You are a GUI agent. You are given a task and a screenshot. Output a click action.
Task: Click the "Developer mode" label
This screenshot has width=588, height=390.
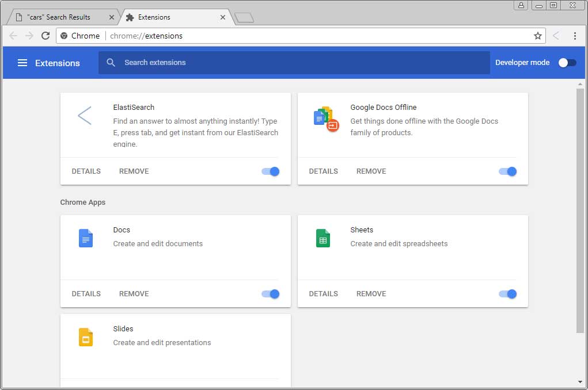tap(522, 63)
